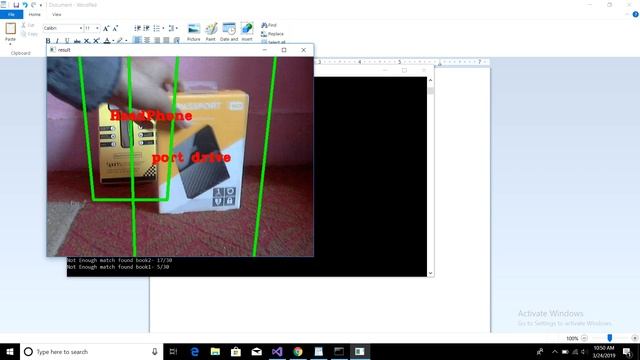This screenshot has width=640, height=360.
Task: Click the Paste button in WordPad
Action: click(11, 32)
